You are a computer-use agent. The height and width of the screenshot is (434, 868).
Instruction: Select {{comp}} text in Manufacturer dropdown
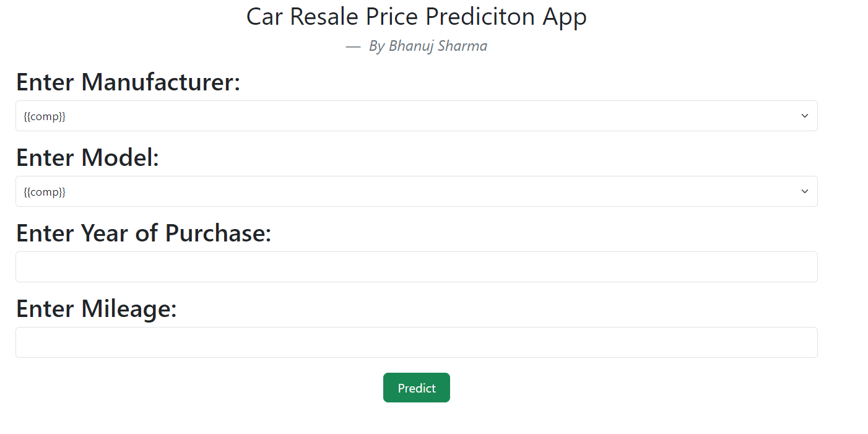tap(45, 116)
